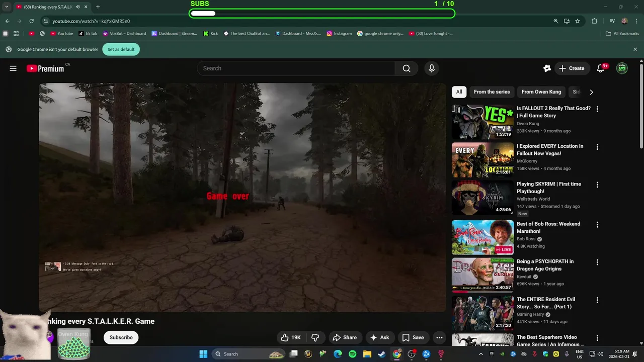
Task: Open Windows Start menu
Action: pyautogui.click(x=203, y=354)
